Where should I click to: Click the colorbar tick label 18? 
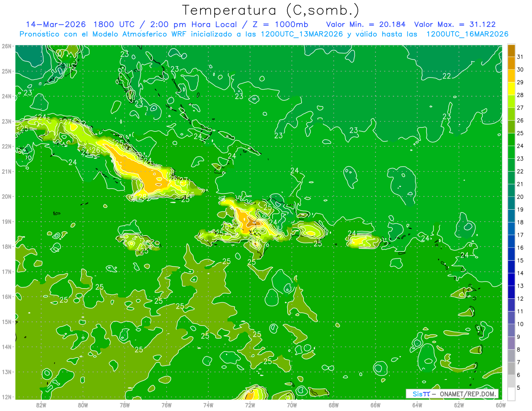520,222
